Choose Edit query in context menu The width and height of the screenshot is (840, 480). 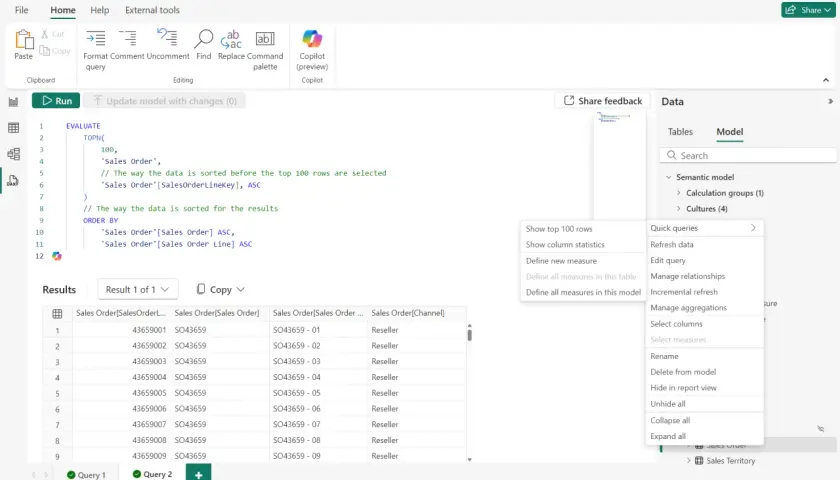point(705,260)
